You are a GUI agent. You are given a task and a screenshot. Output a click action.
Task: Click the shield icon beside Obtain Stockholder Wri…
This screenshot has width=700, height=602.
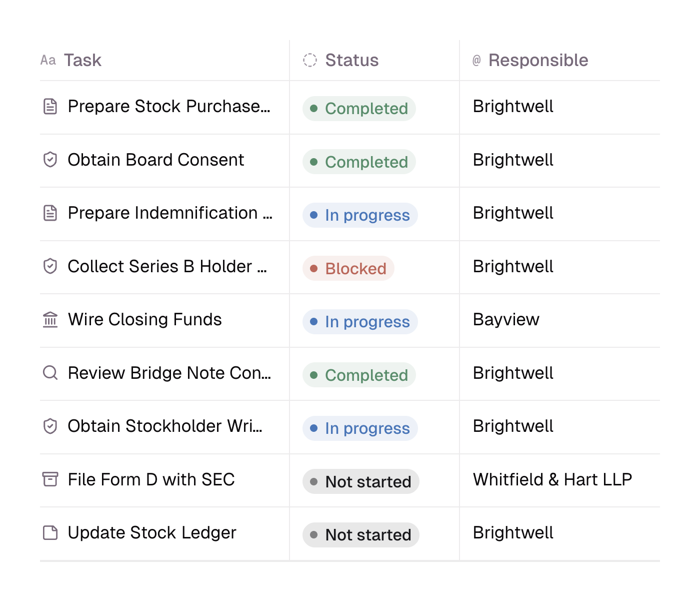(50, 426)
